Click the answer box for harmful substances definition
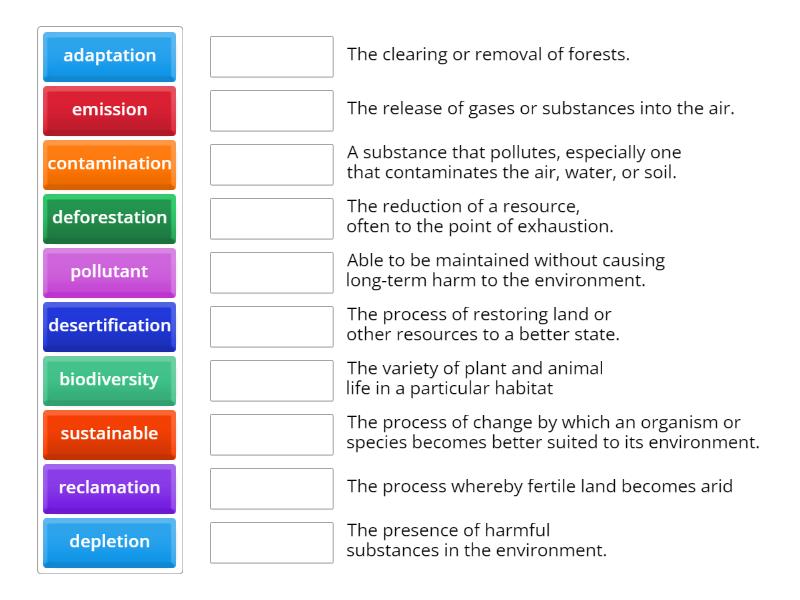Screen dimensions: 800x600 pyautogui.click(x=271, y=542)
